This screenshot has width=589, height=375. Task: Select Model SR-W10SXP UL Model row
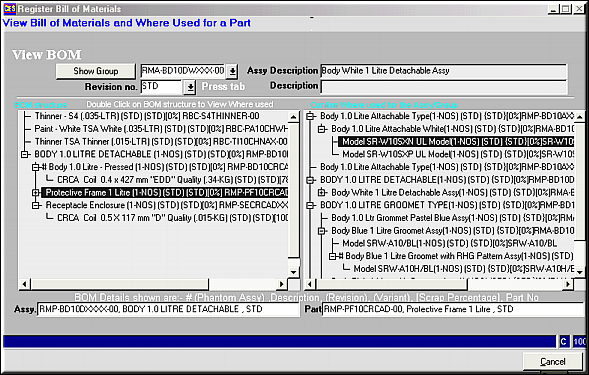pyautogui.click(x=458, y=154)
